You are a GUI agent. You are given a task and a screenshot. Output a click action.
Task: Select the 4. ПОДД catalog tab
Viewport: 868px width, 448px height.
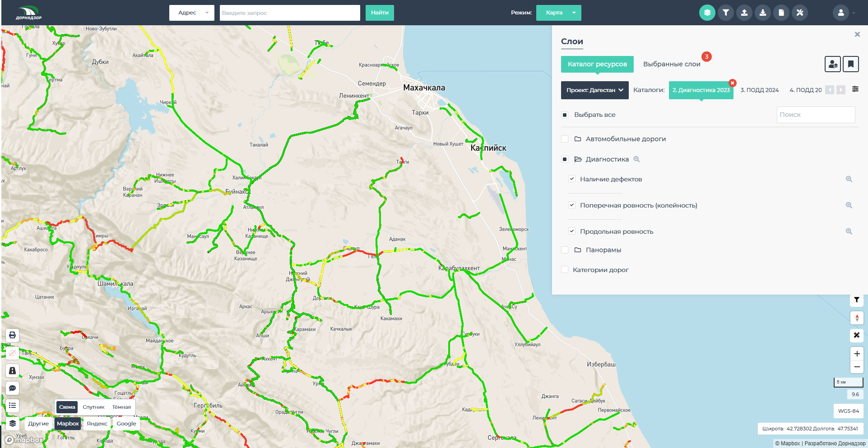[x=806, y=90]
